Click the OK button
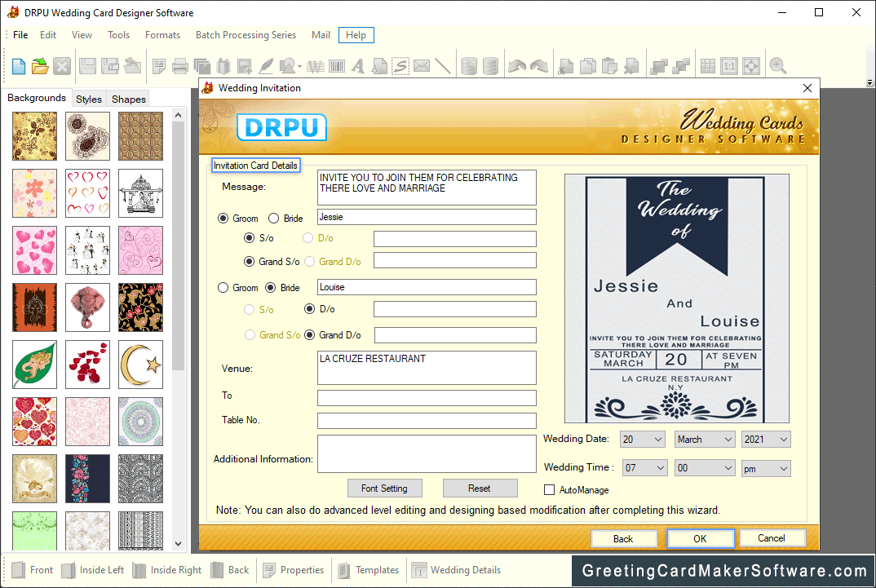This screenshot has height=588, width=876. [x=700, y=538]
